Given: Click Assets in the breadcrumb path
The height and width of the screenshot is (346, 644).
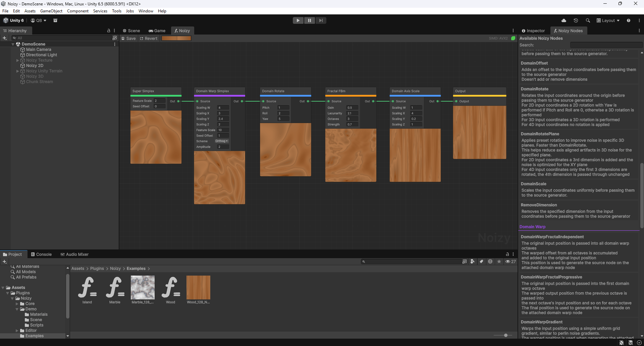Looking at the screenshot, I should click(78, 269).
